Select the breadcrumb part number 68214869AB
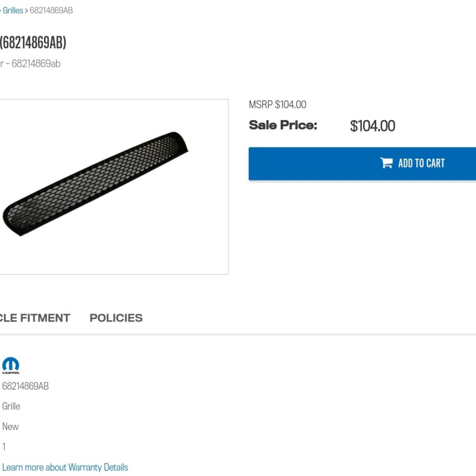The image size is (476, 476). click(51, 11)
